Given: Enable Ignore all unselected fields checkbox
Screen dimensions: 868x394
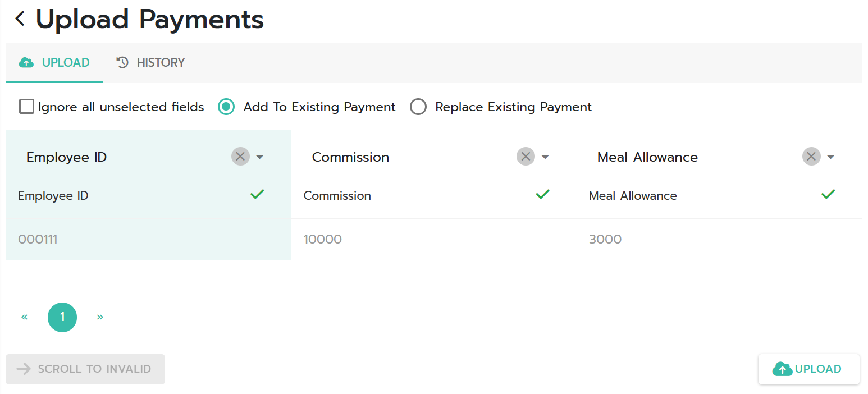Looking at the screenshot, I should [26, 107].
